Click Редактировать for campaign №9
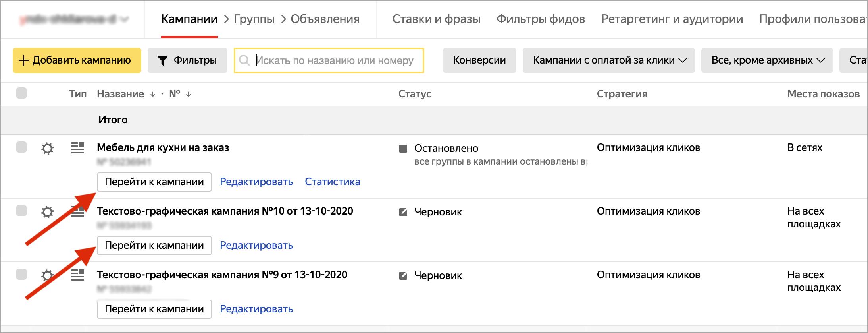The height and width of the screenshot is (333, 868). coord(256,309)
